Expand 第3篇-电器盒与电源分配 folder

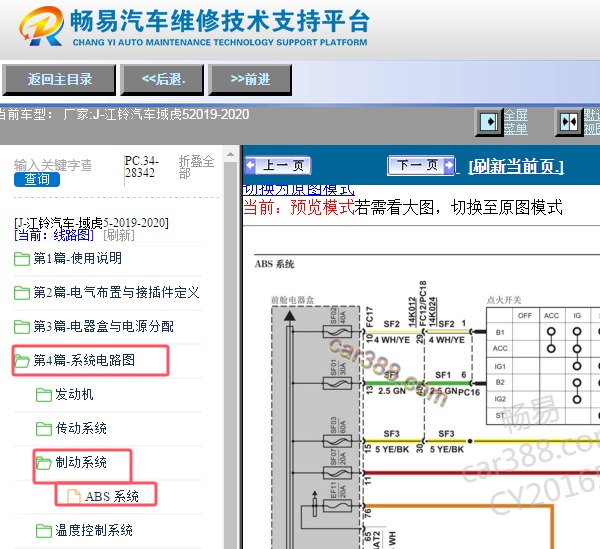[x=103, y=326]
